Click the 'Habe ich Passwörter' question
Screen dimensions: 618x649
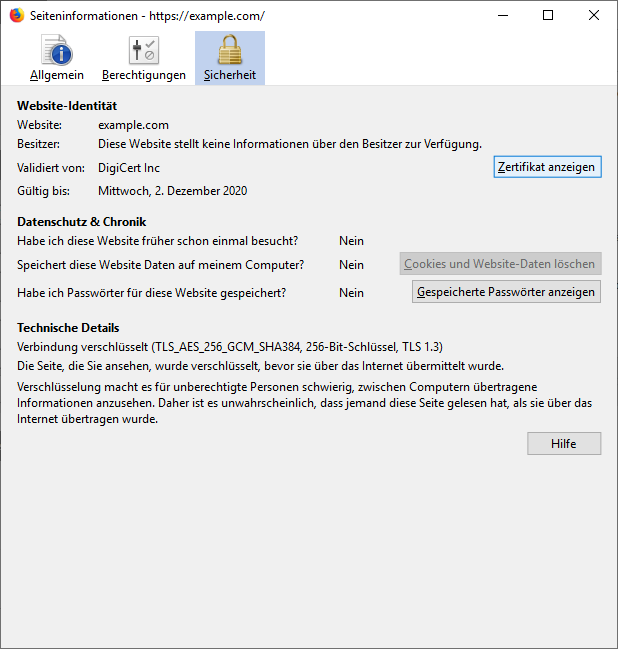(151, 293)
